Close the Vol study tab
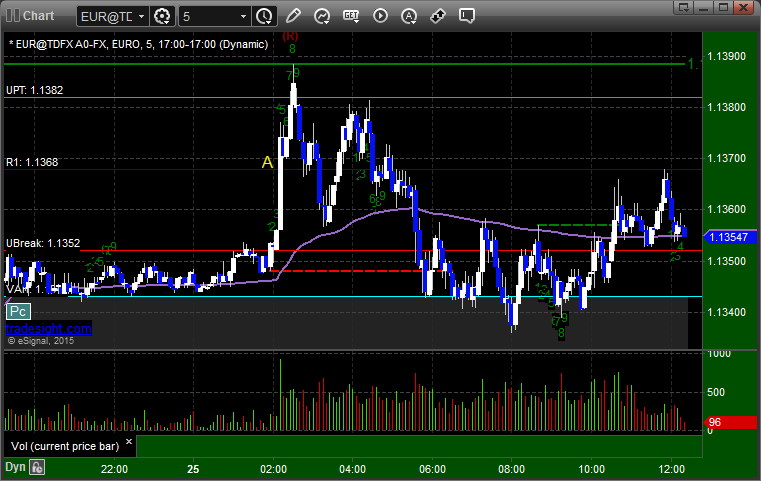Viewport: 761px width, 481px height. pos(128,440)
